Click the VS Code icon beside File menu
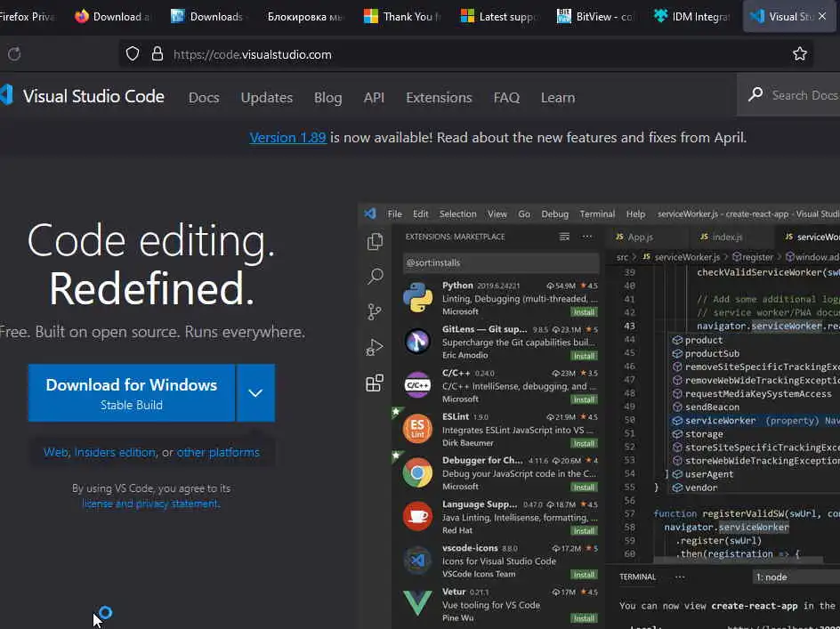Image resolution: width=840 pixels, height=629 pixels. pyautogui.click(x=370, y=214)
